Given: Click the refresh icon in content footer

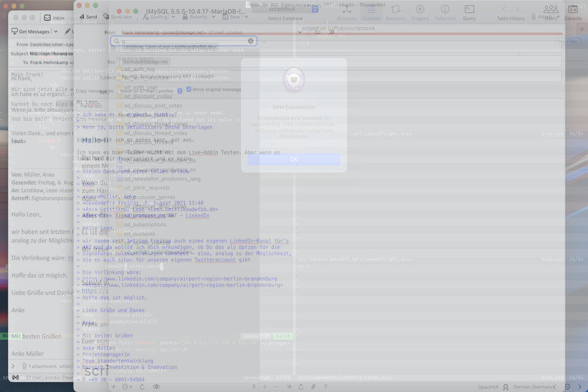Looking at the screenshot, I should click(x=301, y=386).
